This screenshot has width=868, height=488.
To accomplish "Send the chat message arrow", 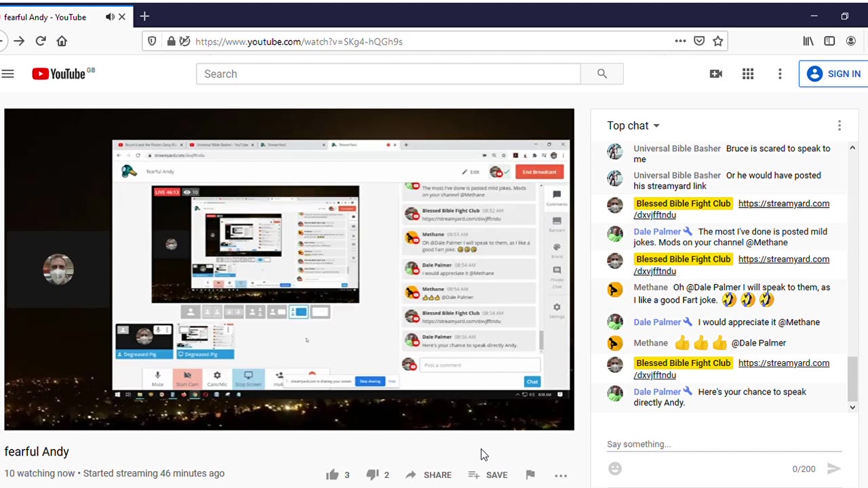I will point(834,468).
